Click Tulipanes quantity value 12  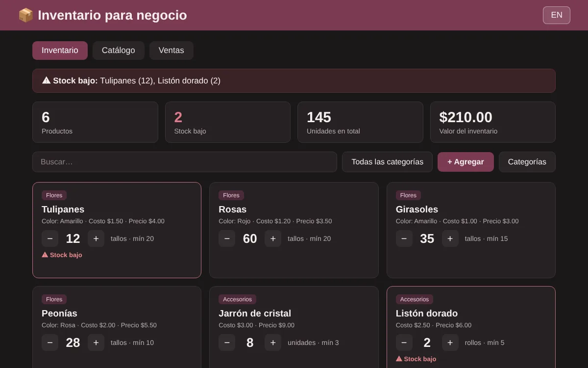click(73, 238)
